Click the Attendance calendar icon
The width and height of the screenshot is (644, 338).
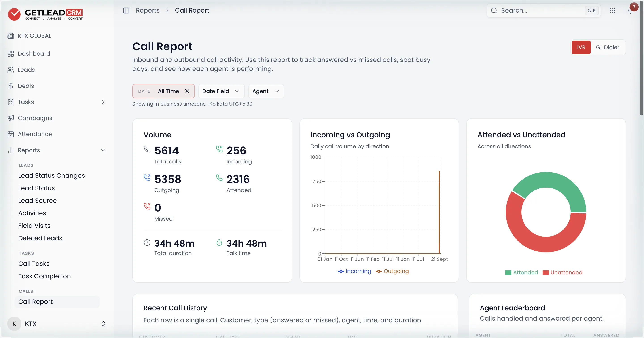coord(11,134)
